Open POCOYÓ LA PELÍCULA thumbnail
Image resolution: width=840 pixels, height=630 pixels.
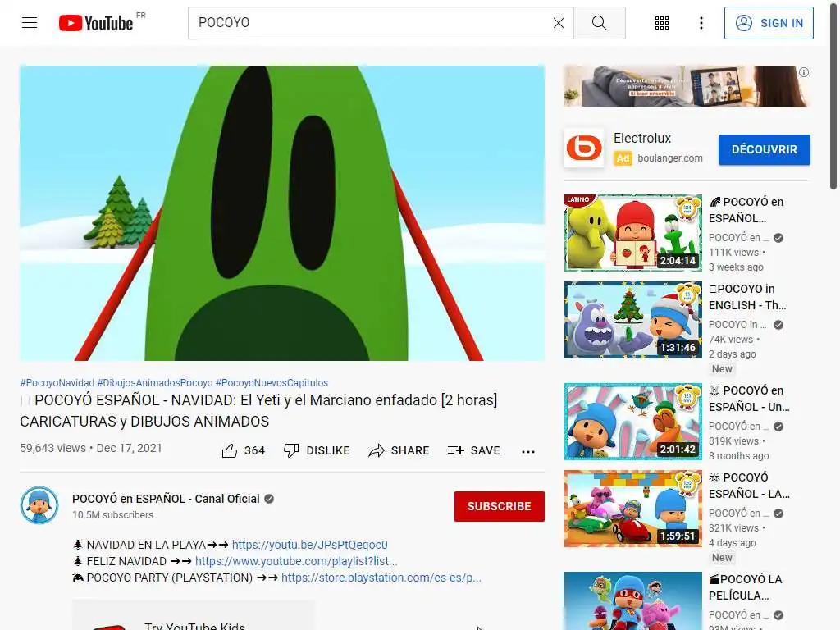[x=633, y=600]
